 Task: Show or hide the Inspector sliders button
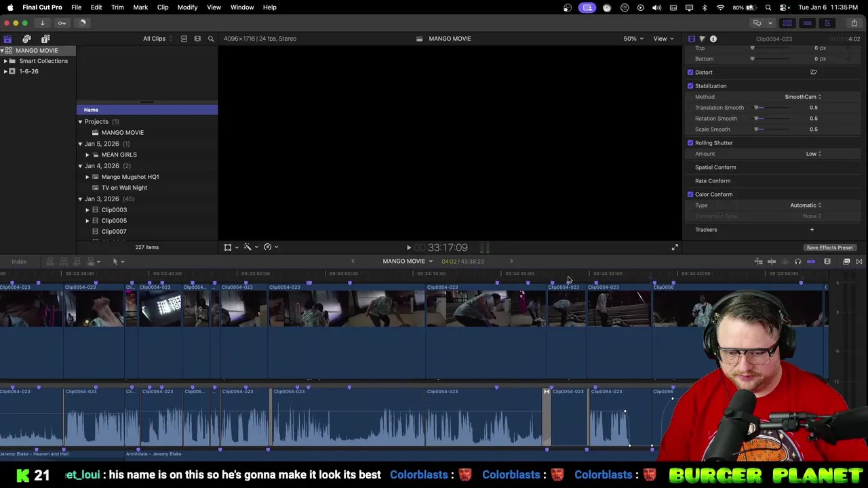click(x=827, y=23)
